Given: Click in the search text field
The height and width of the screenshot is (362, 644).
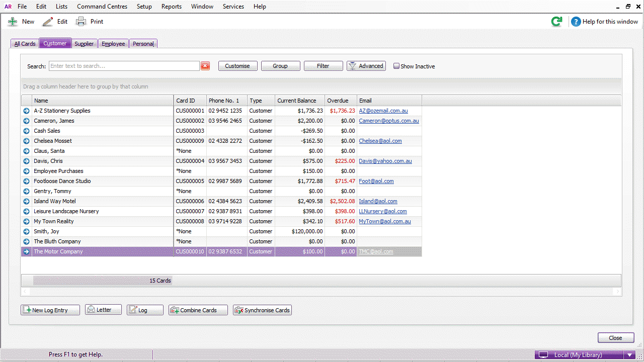Looking at the screenshot, I should coord(124,66).
